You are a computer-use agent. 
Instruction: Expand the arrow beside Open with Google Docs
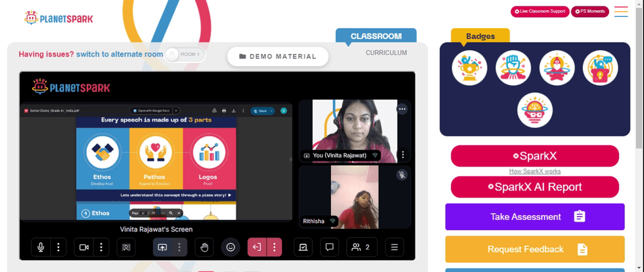coord(176,111)
